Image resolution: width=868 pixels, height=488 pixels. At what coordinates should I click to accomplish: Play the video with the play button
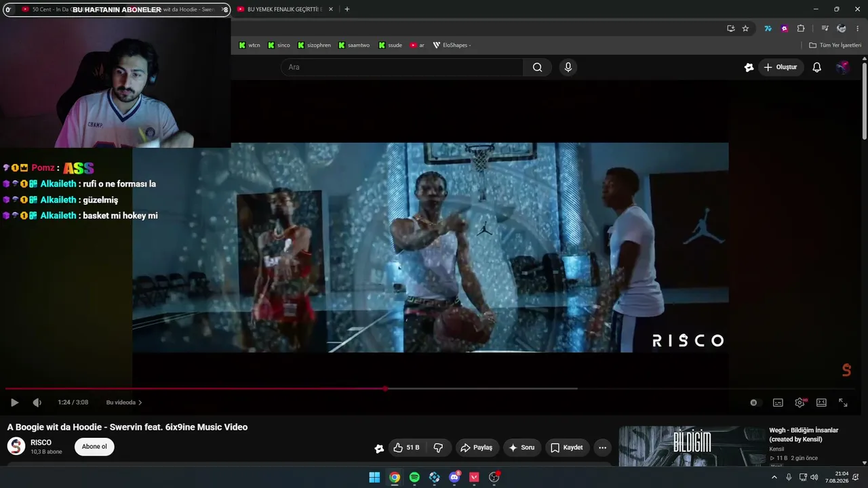pos(14,403)
